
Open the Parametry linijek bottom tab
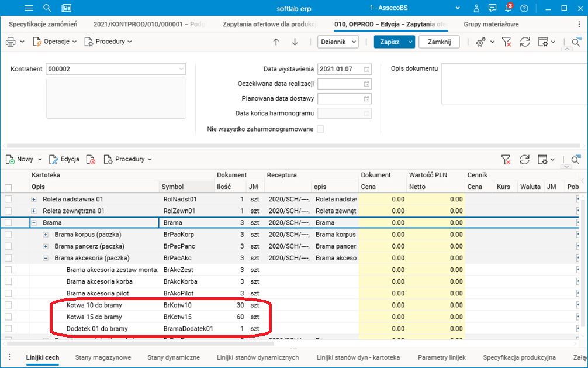pyautogui.click(x=442, y=357)
